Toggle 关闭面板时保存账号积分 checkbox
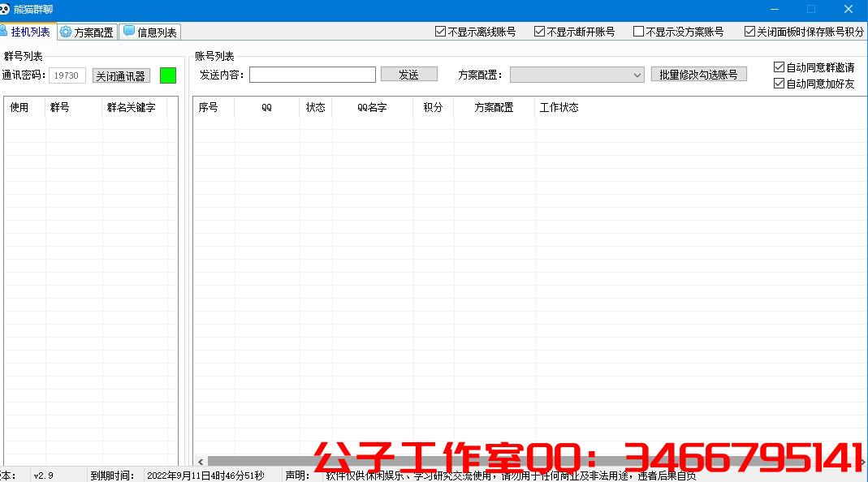The width and height of the screenshot is (868, 482). click(x=804, y=32)
